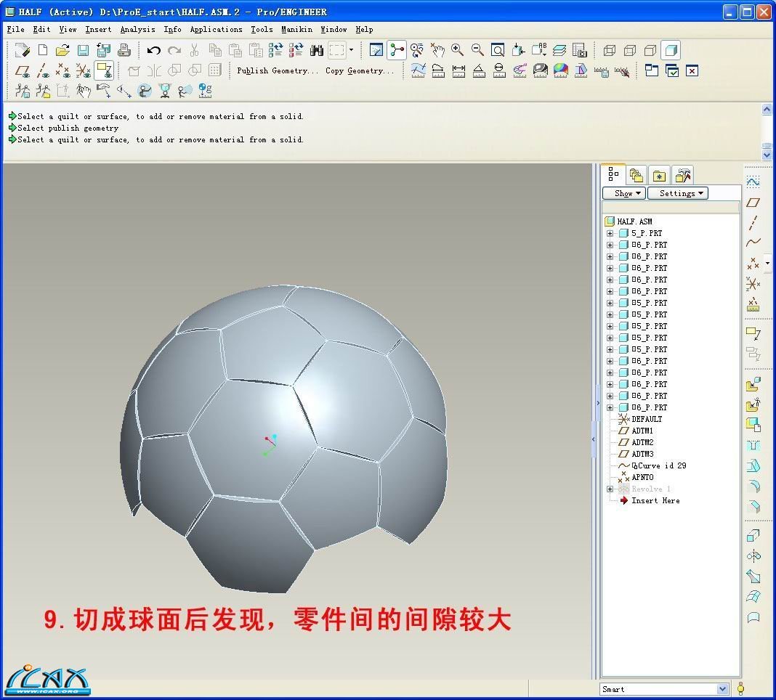Click the Copy Geometry button
Viewport: 776px width, 700px height.
point(359,71)
